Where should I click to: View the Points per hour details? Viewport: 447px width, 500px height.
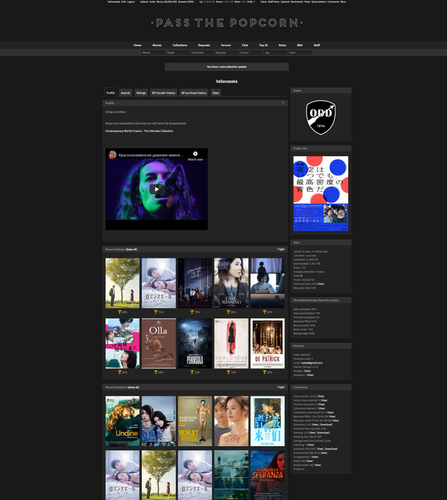coord(321,284)
